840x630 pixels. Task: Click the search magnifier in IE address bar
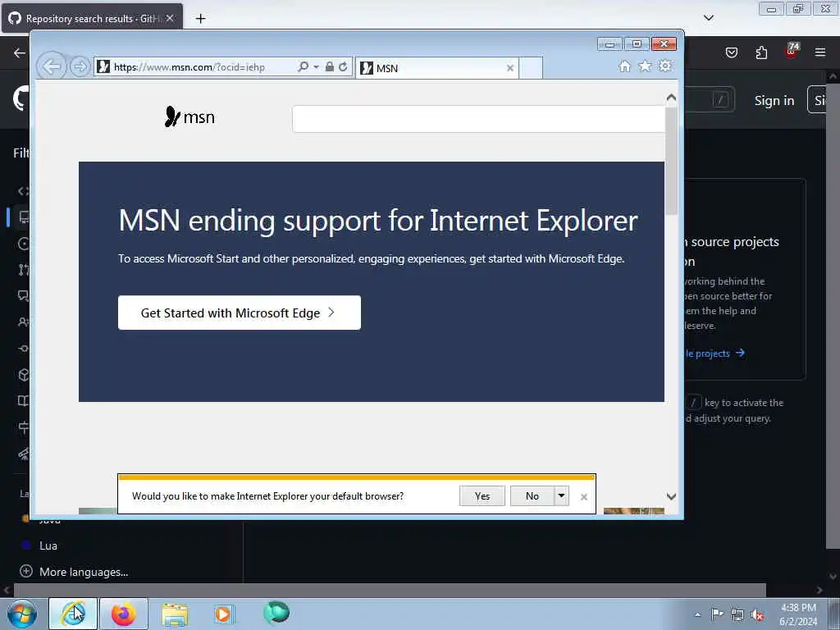pyautogui.click(x=304, y=67)
